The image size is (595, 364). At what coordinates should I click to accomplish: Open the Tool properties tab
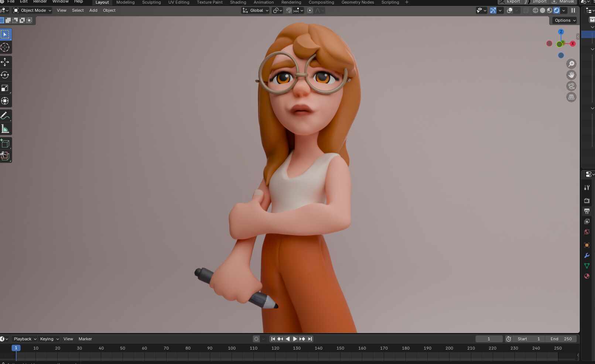coord(587,188)
